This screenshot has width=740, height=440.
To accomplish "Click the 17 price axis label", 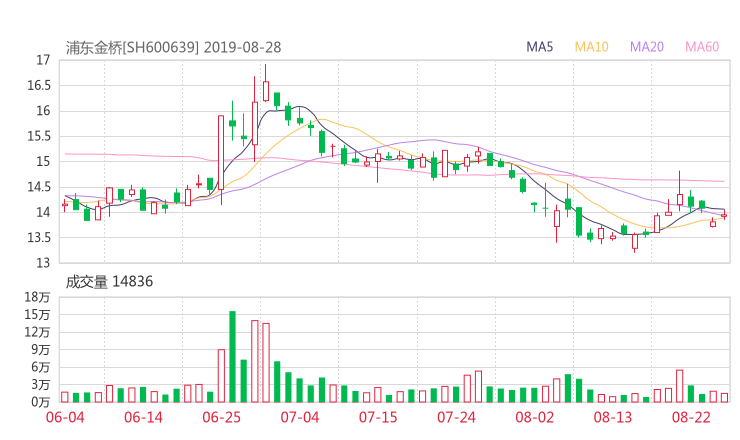I will tap(42, 60).
